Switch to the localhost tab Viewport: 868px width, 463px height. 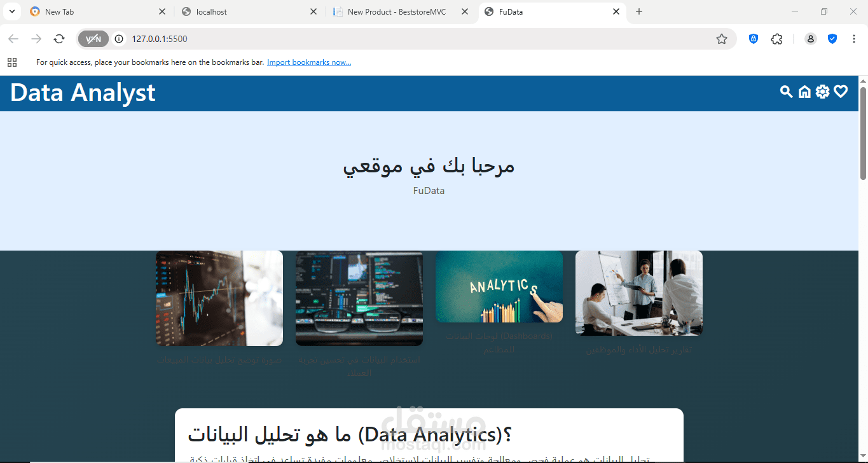pos(249,11)
